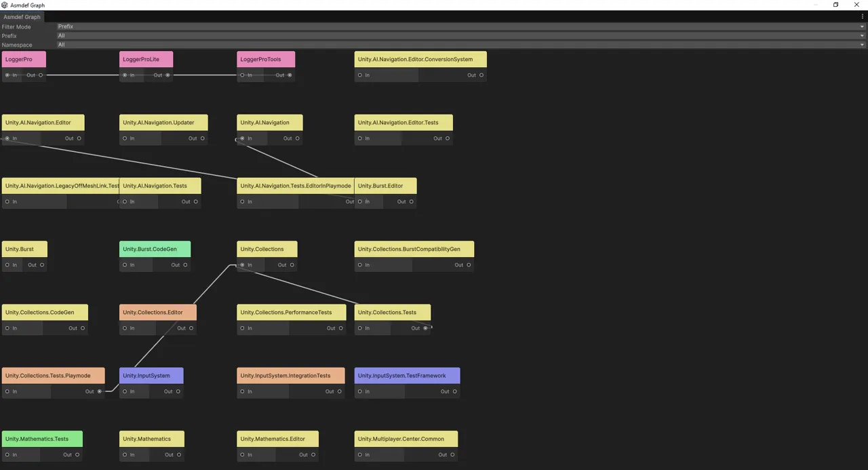Click Unity.AI.Navigation node's Out port
Screen dimensions: 868x470
tap(298, 138)
